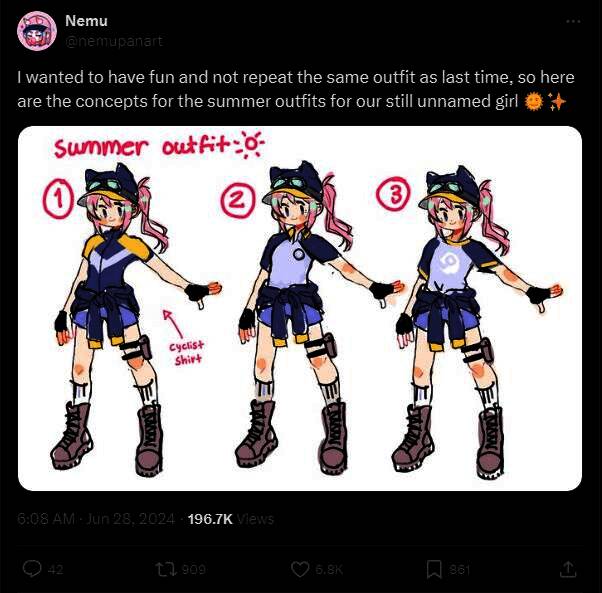
Task: Click the 42 replies count
Action: 55,570
